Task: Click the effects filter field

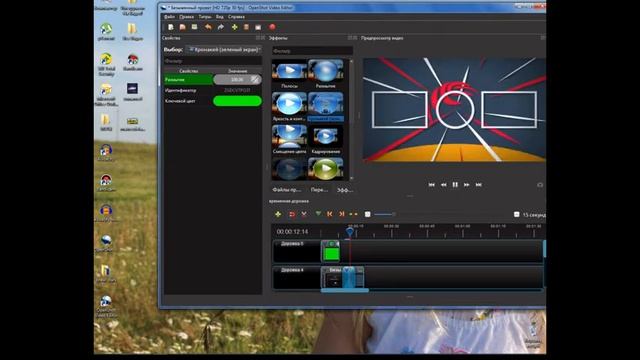Action: [312, 51]
